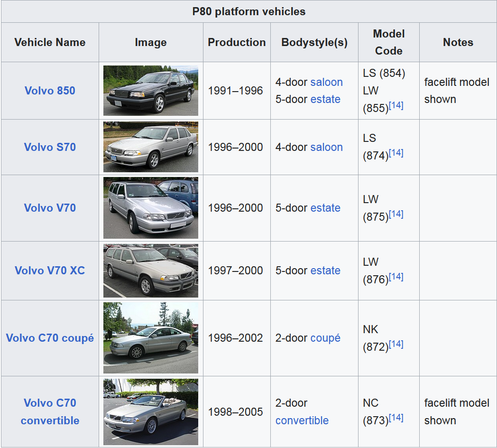Click the coupé bodystyle link
The height and width of the screenshot is (448, 497).
[325, 338]
